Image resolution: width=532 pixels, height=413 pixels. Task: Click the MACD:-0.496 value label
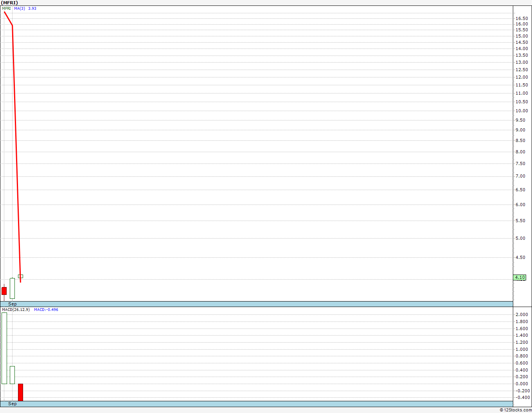tap(46, 310)
